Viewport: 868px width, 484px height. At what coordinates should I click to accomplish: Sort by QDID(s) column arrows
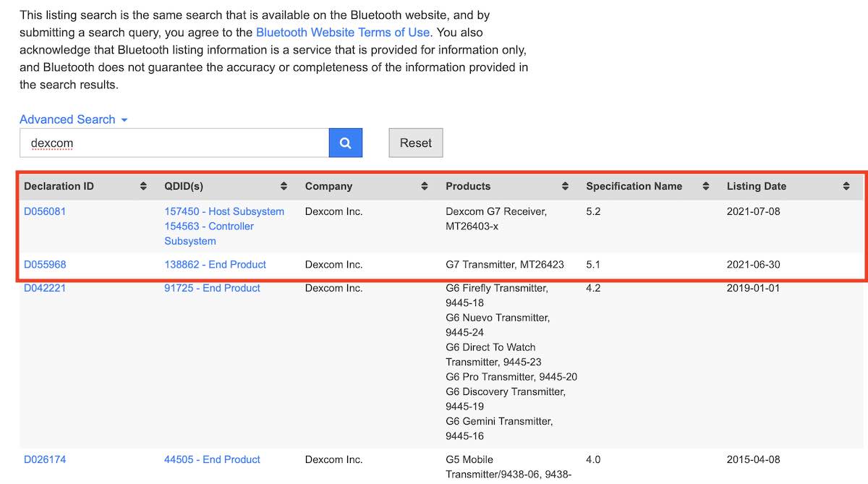[284, 187]
